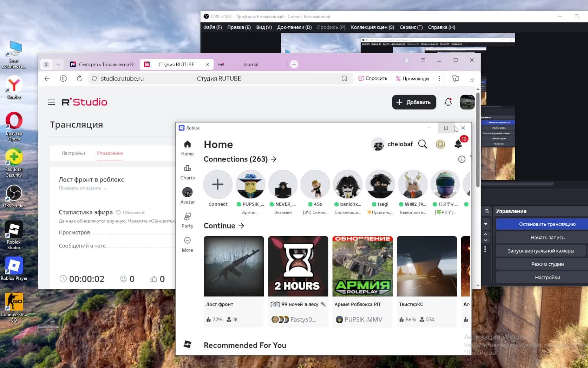
Task: Reload the studio.rutube.ru page
Action: point(79,79)
